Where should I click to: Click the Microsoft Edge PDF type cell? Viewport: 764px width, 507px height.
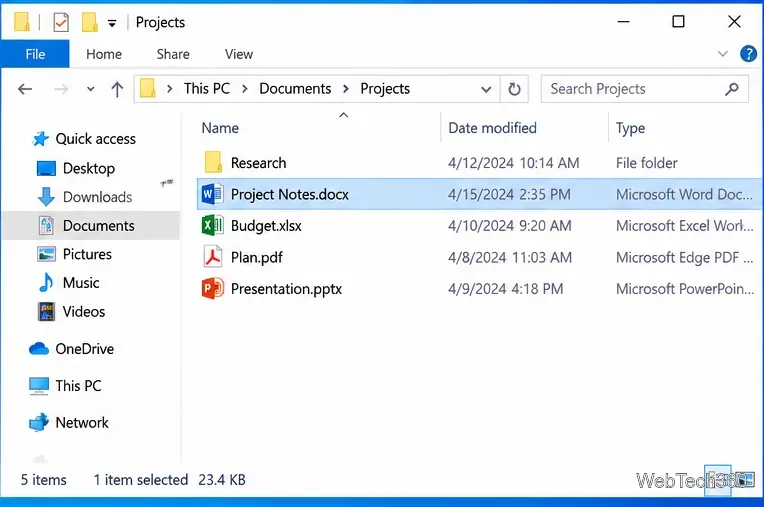click(x=684, y=257)
